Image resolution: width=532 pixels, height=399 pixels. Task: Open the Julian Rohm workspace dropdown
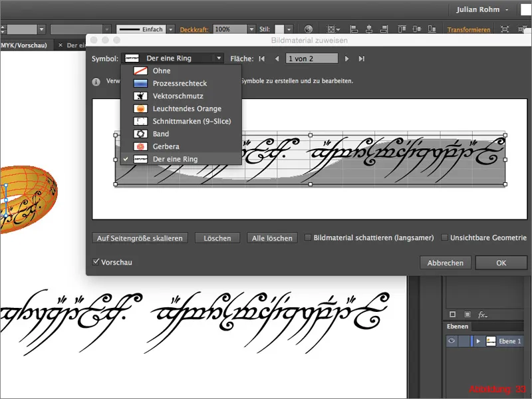[482, 9]
